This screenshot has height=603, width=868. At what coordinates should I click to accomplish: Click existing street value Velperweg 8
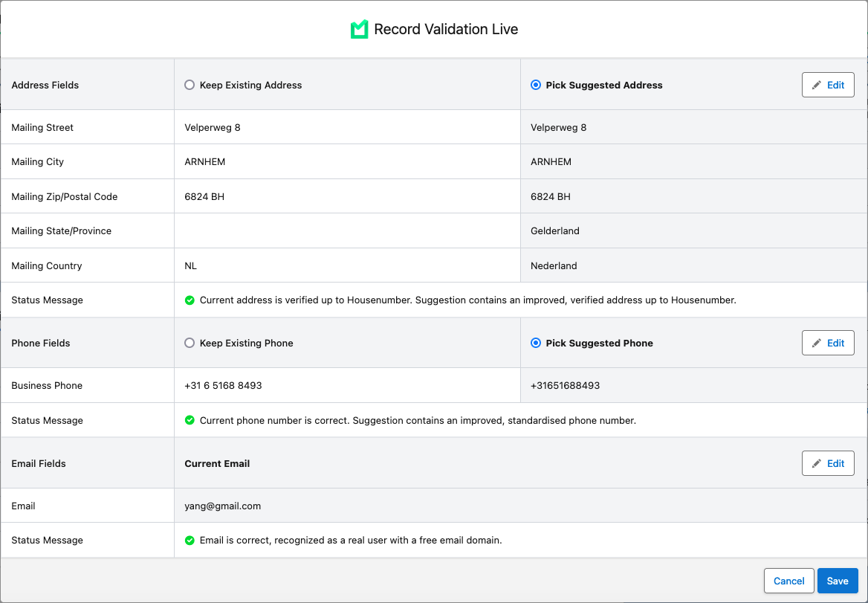[x=213, y=127]
